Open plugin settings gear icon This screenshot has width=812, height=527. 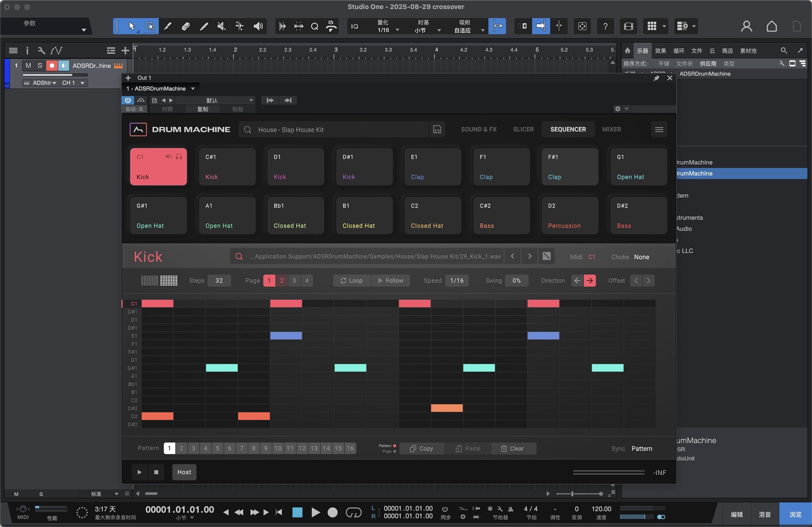617,109
